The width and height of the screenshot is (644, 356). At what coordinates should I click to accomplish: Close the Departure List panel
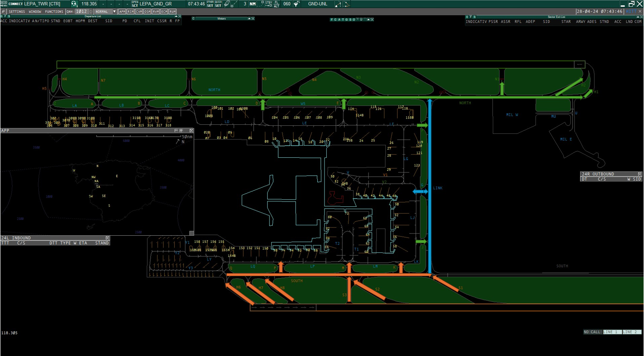tap(180, 16)
